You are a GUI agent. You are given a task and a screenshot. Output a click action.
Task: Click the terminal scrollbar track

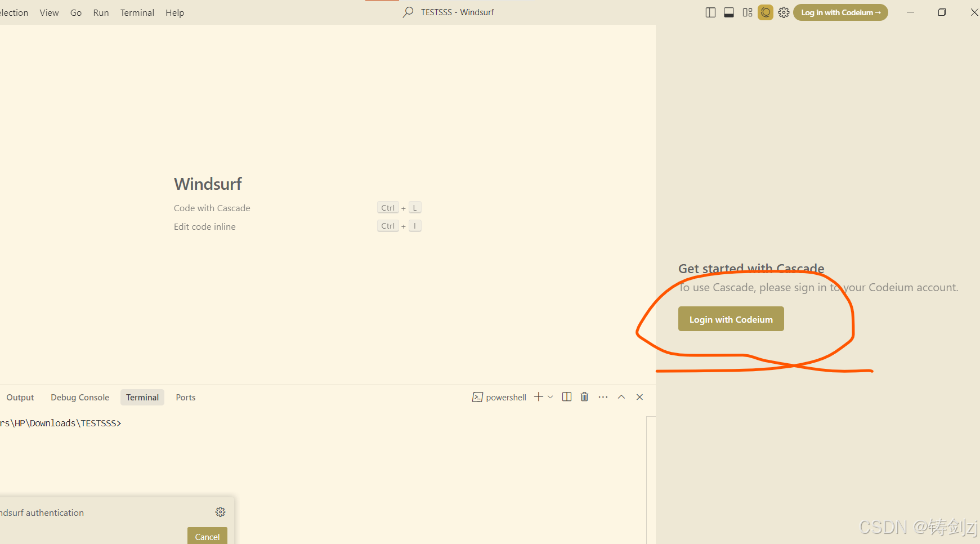pos(651,480)
